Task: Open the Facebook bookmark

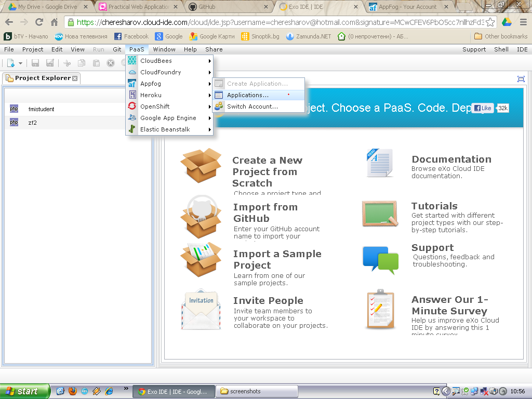Action: (131, 36)
